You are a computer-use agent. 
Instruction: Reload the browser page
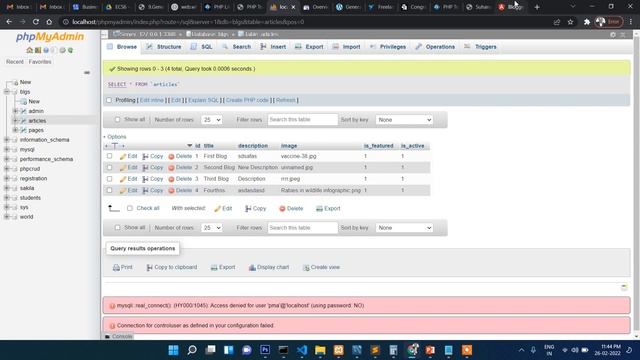click(x=36, y=22)
